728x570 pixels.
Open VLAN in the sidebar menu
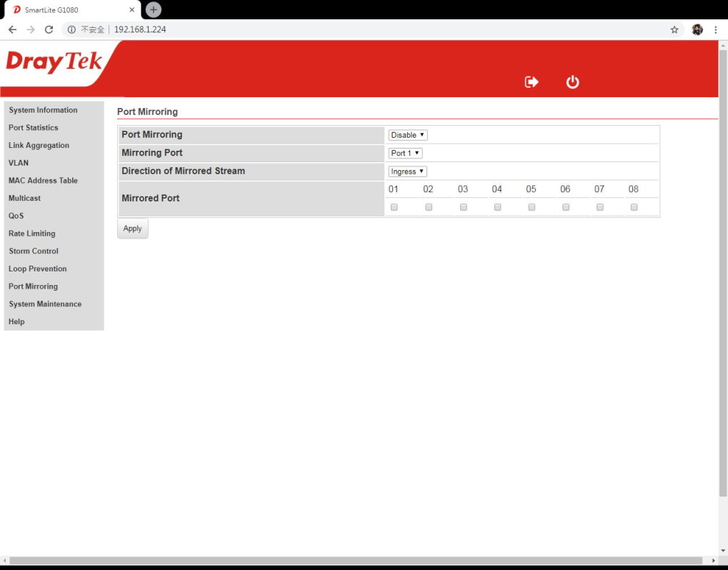pos(19,163)
